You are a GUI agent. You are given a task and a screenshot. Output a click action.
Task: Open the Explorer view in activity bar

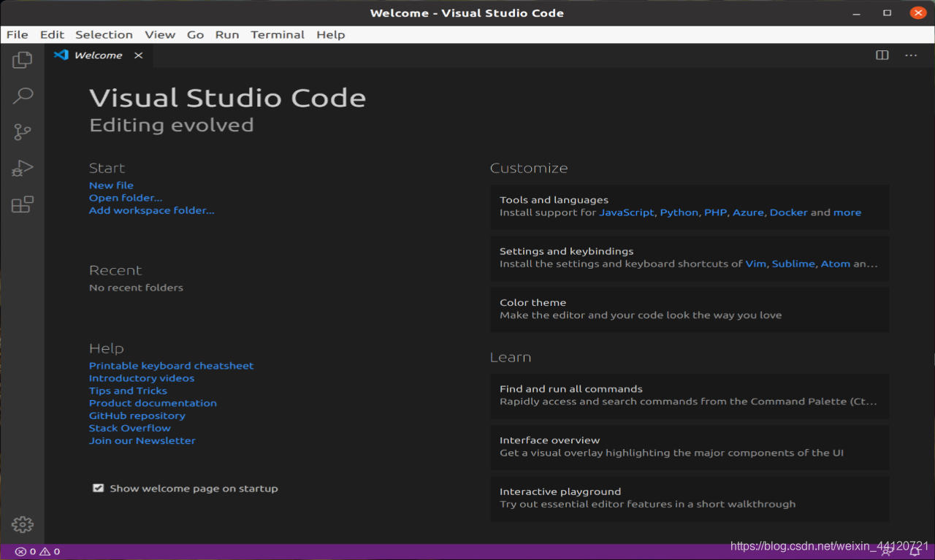tap(22, 60)
